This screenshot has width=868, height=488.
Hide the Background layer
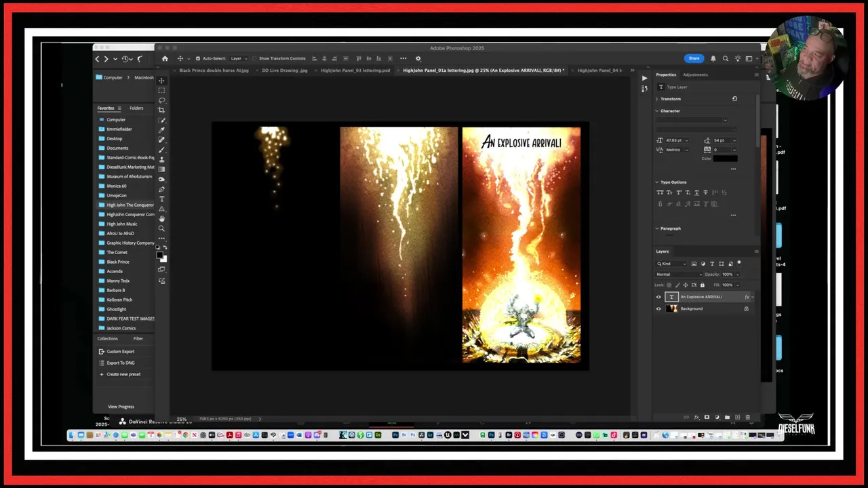tap(658, 308)
